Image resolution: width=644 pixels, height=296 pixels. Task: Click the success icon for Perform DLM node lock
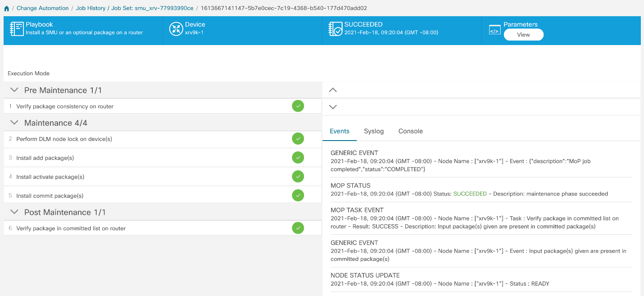click(x=298, y=139)
